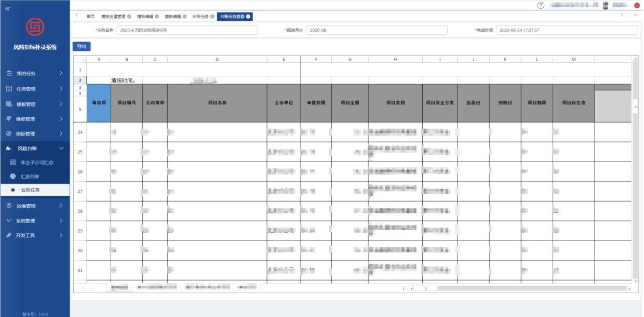Click the user avatar icon in header
This screenshot has width=644, height=317.
(605, 5)
